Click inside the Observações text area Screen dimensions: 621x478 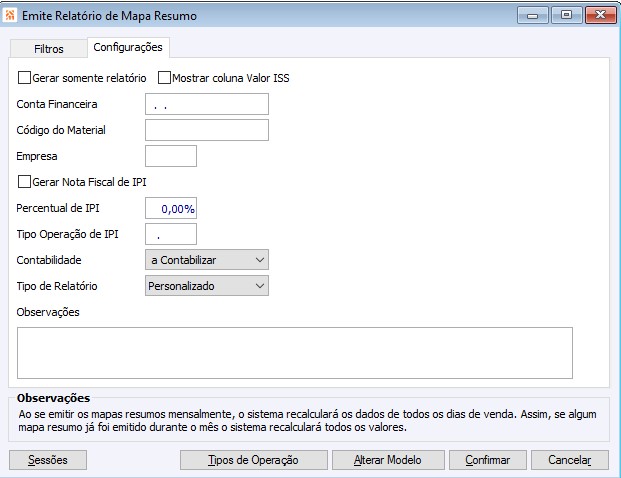(295, 353)
